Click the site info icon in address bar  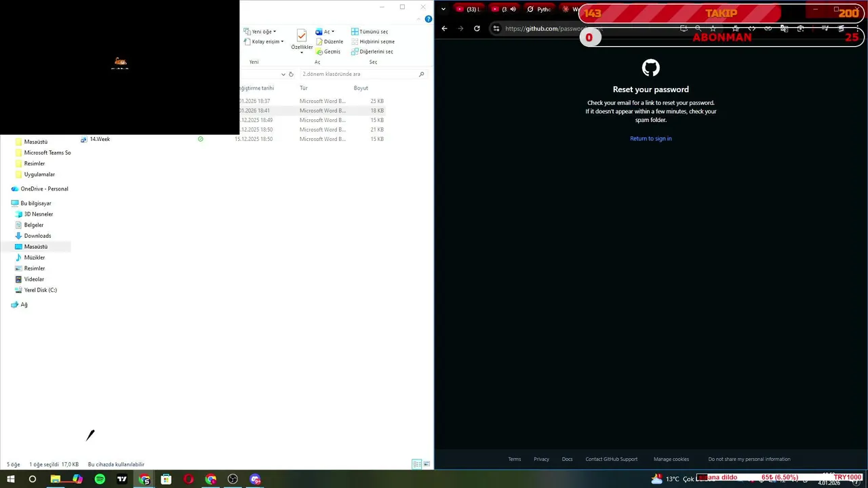click(x=496, y=28)
